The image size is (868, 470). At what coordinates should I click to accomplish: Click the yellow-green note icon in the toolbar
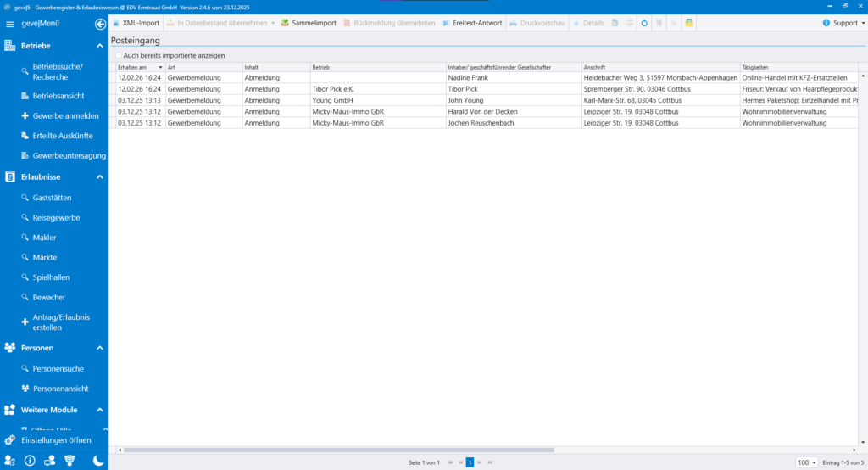tap(689, 23)
